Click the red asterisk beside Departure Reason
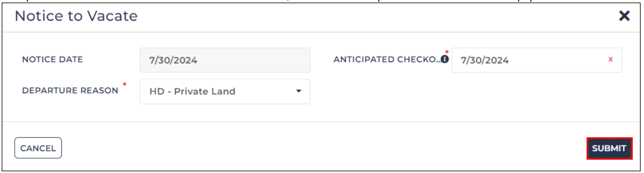This screenshot has width=644, height=173. coord(124,85)
